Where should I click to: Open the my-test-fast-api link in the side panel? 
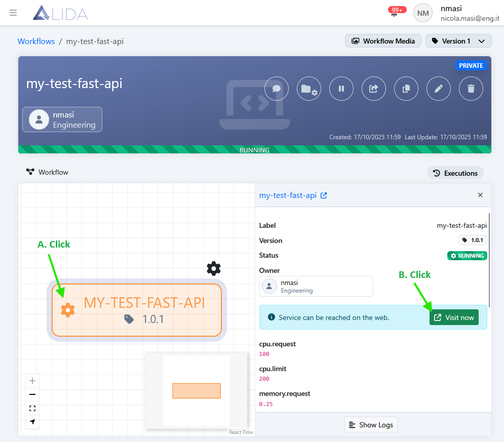tap(288, 195)
